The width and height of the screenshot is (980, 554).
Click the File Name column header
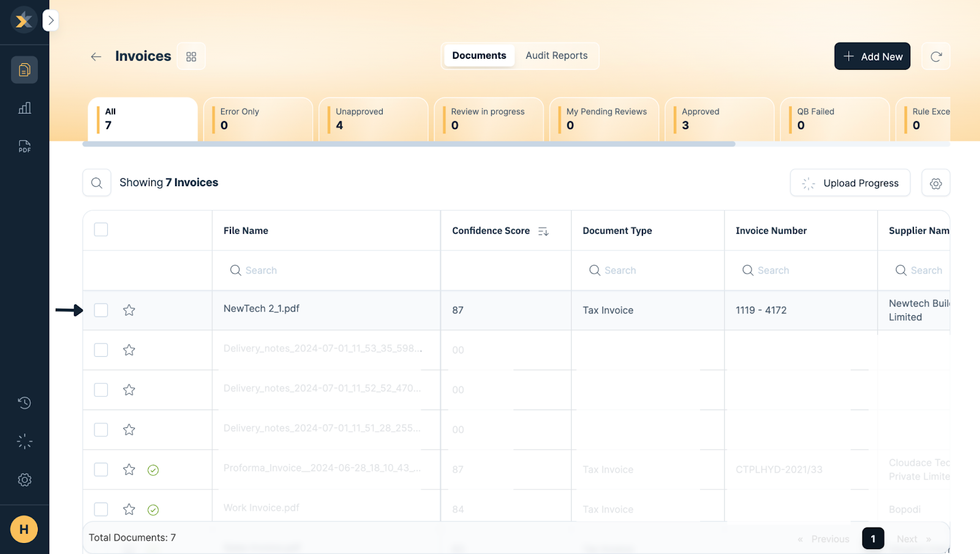[246, 231]
